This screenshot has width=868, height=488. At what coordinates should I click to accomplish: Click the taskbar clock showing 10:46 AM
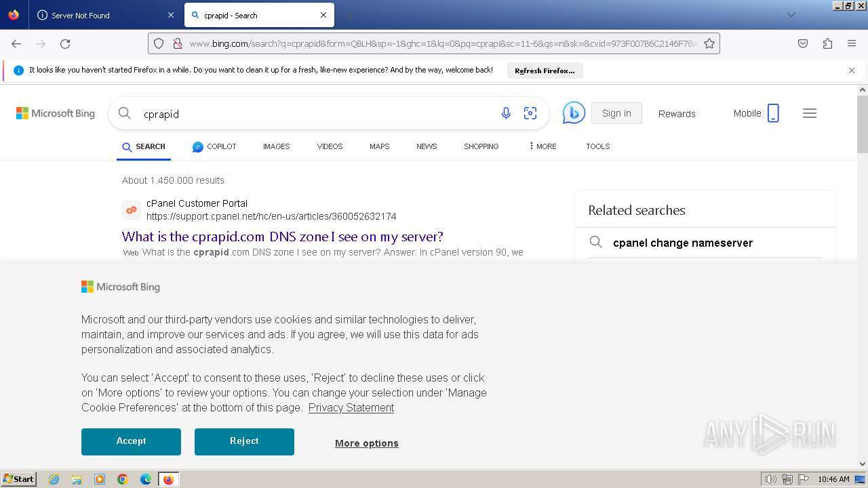click(833, 479)
